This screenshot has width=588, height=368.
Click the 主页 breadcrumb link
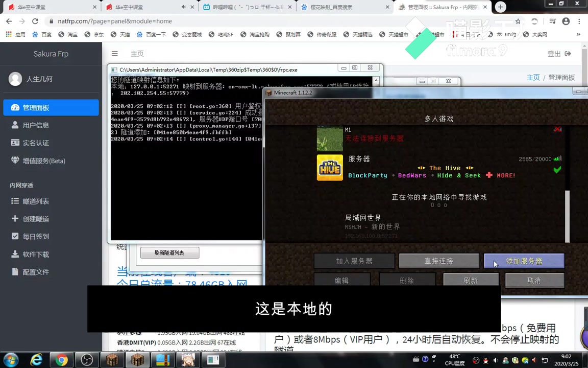point(533,77)
